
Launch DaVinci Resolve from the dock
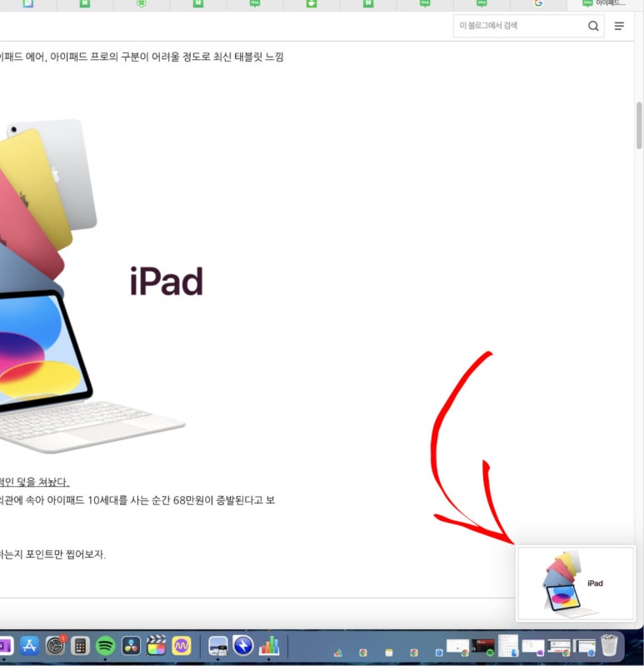point(131,646)
